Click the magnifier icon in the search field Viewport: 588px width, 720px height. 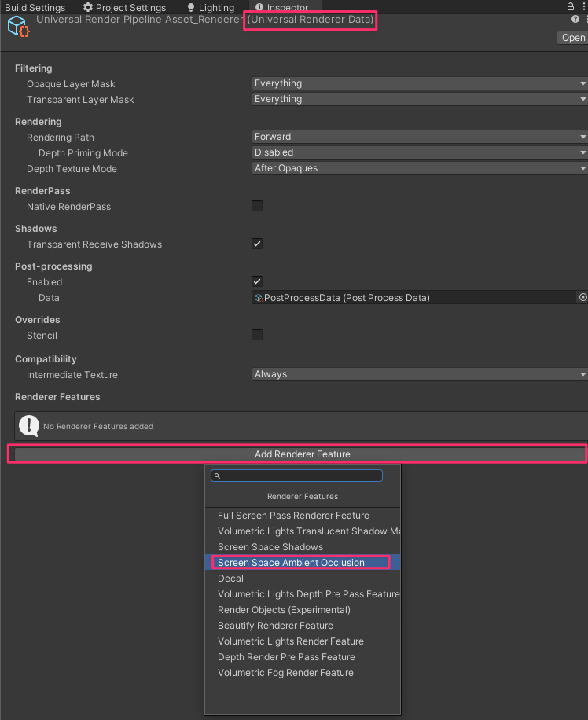point(217,475)
